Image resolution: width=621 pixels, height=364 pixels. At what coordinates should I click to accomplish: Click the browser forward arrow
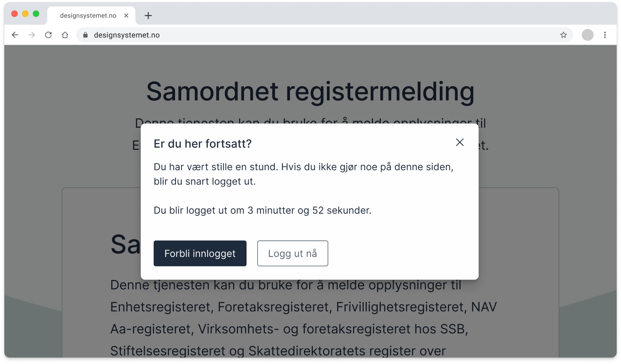[x=32, y=35]
